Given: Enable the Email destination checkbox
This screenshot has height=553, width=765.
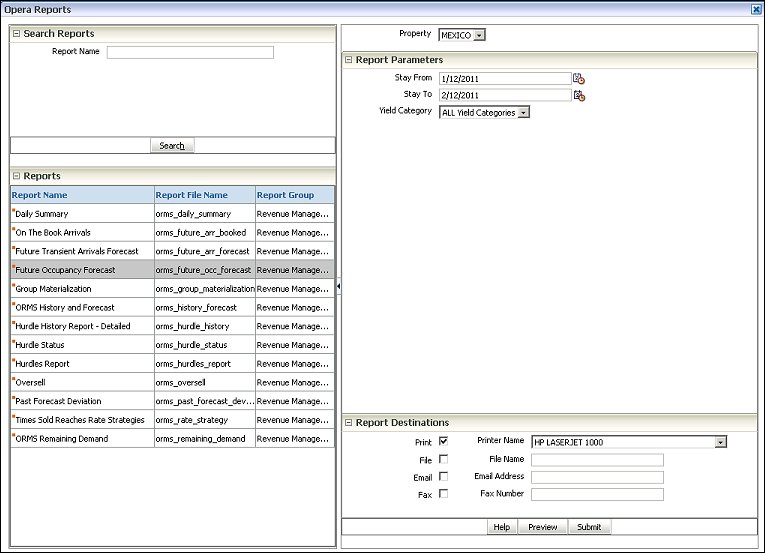Looking at the screenshot, I should [443, 477].
